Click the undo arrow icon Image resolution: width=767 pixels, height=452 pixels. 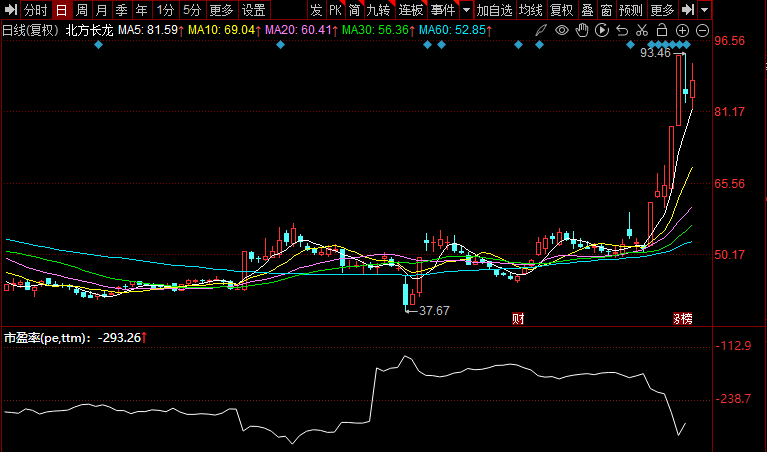(623, 30)
